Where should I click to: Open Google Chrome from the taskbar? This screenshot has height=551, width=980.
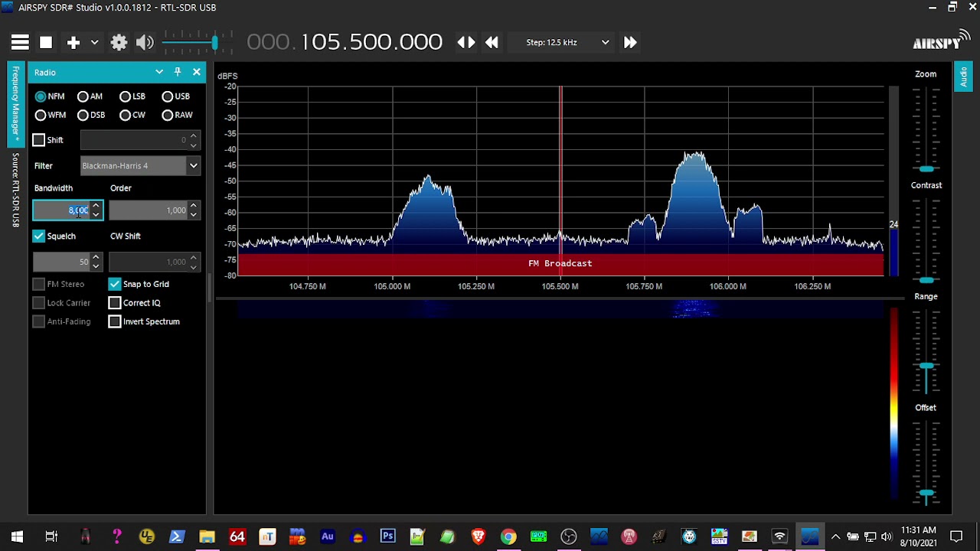pyautogui.click(x=508, y=536)
